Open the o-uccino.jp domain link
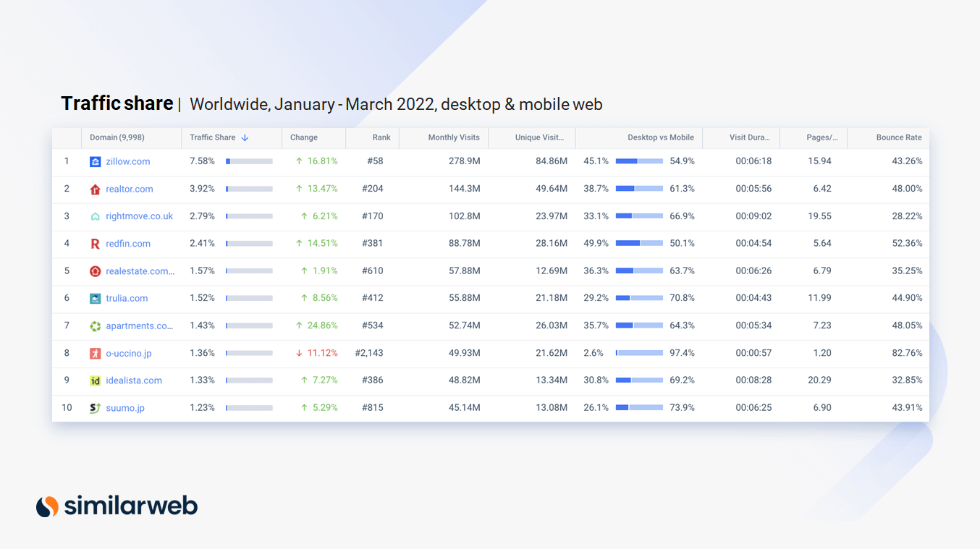 pyautogui.click(x=129, y=353)
